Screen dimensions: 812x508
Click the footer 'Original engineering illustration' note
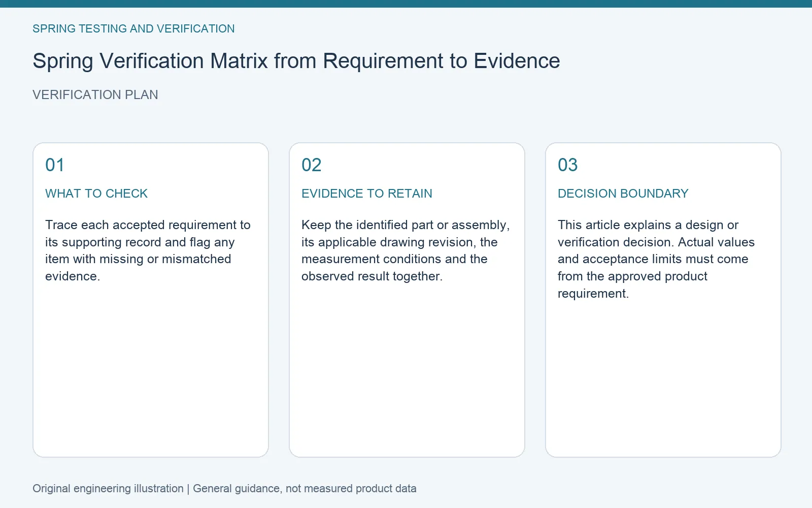tap(224, 489)
